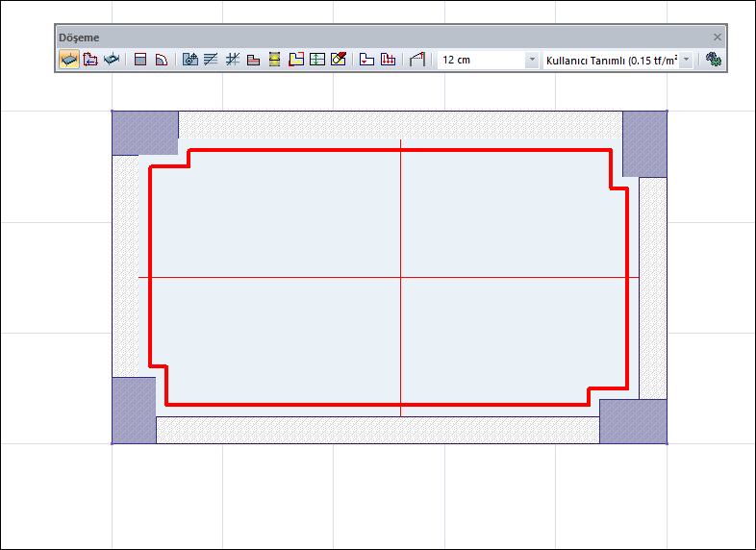Click the Döşeme toolbar title

click(79, 37)
